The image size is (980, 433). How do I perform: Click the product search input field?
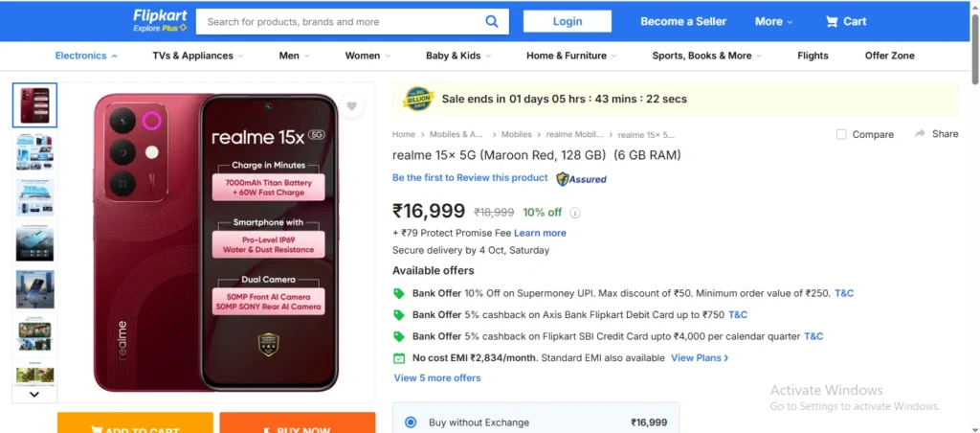point(340,21)
